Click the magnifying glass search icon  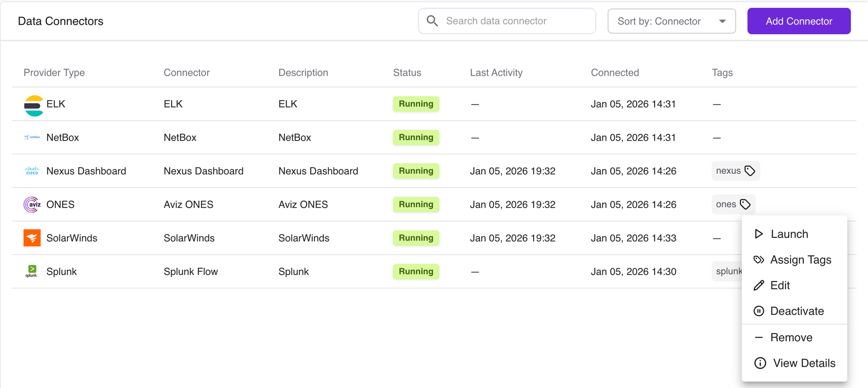432,21
